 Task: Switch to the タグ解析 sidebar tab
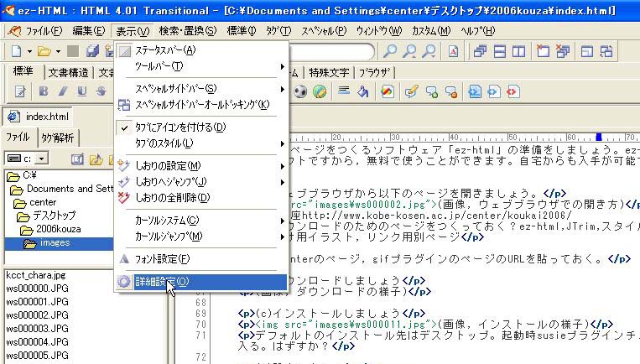pyautogui.click(x=58, y=138)
